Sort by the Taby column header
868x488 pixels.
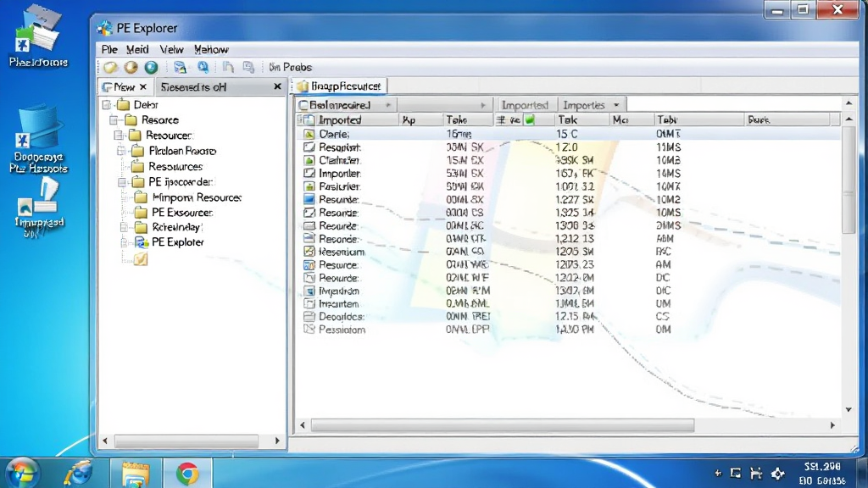[x=698, y=120]
